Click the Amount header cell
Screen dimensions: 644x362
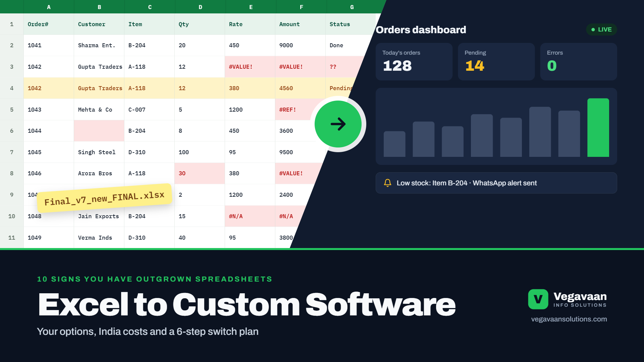pos(300,24)
